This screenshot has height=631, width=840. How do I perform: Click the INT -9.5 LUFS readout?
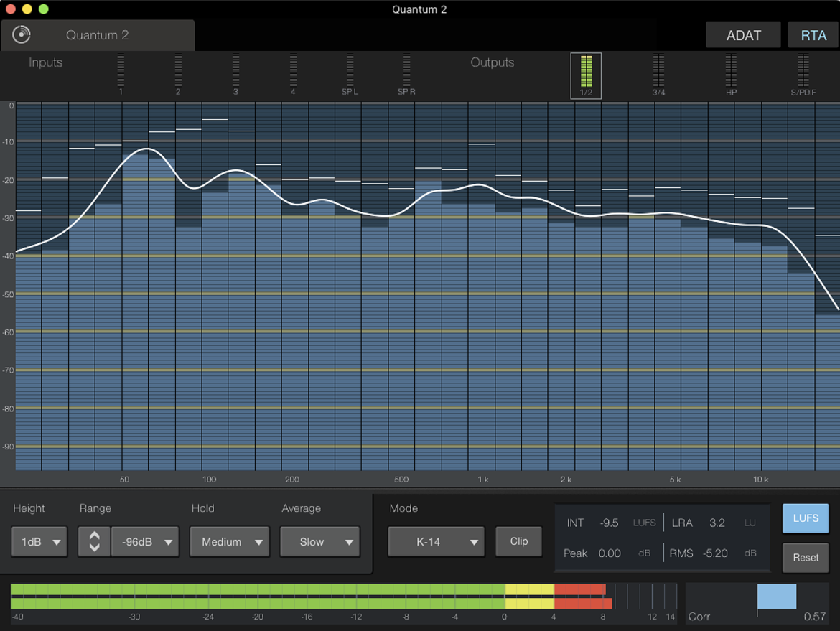click(x=611, y=523)
